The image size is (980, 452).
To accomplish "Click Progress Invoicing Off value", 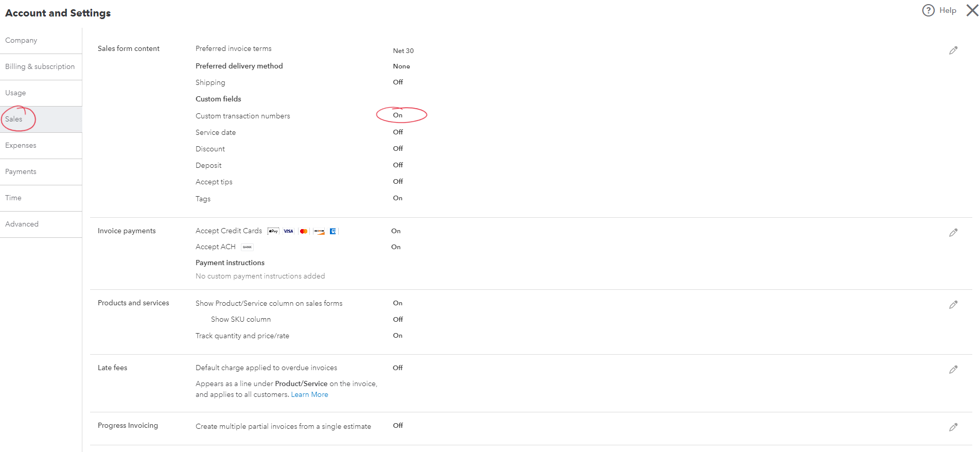I will [x=398, y=426].
